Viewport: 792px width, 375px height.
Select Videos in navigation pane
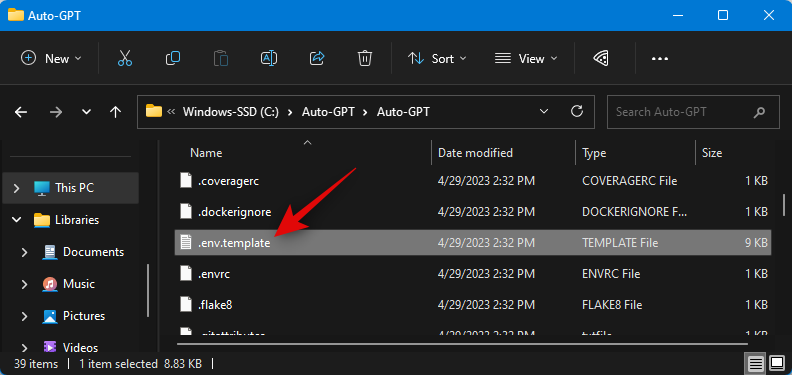(x=80, y=348)
